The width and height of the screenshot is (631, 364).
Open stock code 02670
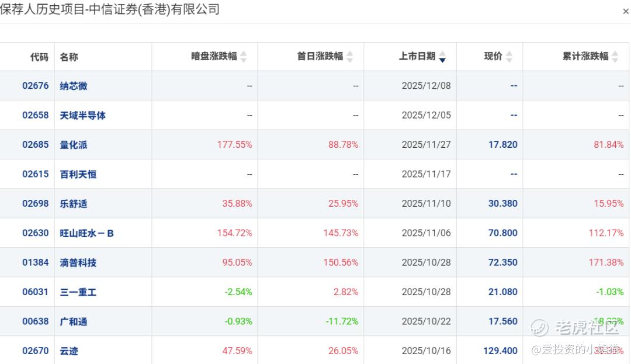(36, 351)
